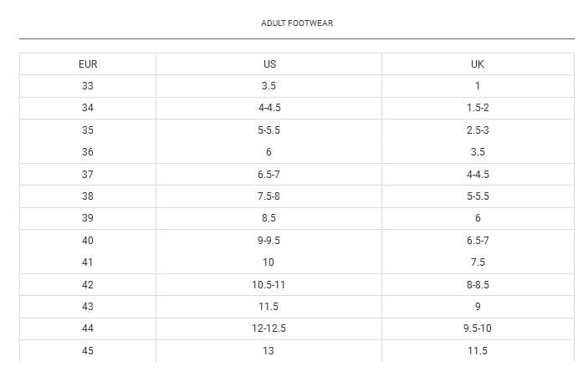Select the US column header
The image size is (578, 392).
click(269, 64)
